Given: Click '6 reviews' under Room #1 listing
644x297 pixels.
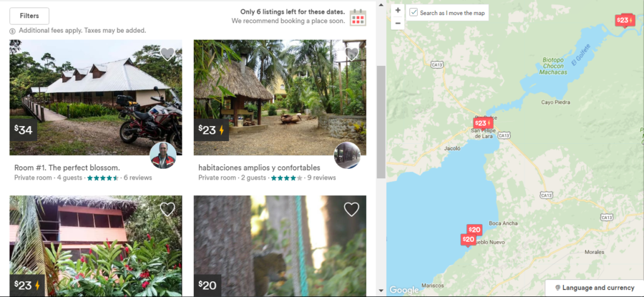Looking at the screenshot, I should pyautogui.click(x=138, y=178).
